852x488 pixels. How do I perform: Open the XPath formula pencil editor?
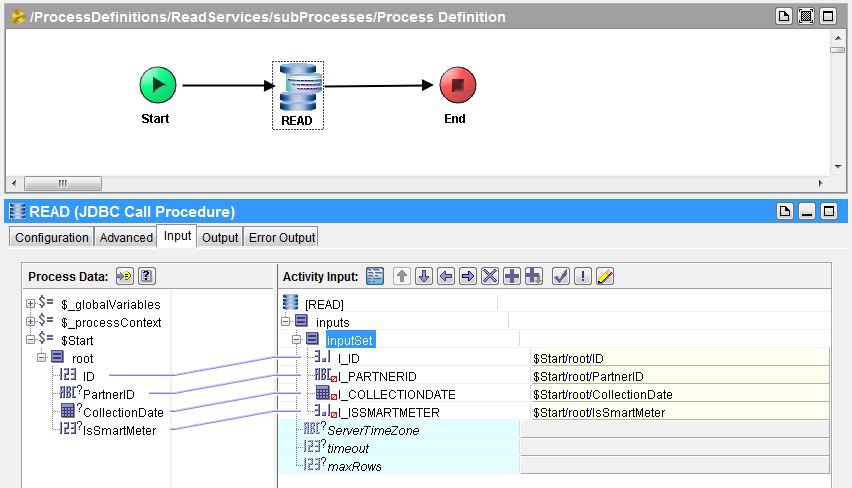click(x=605, y=277)
